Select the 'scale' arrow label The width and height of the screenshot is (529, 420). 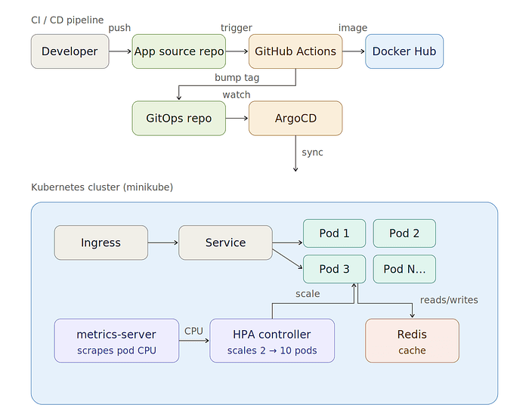tap(308, 294)
